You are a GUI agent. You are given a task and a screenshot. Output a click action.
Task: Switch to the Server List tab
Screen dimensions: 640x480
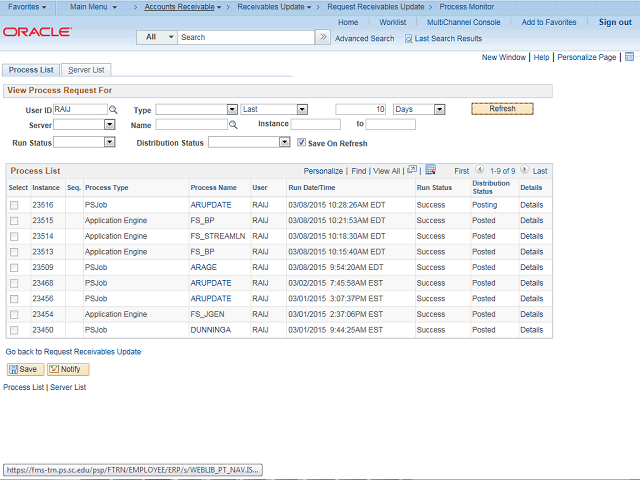pyautogui.click(x=87, y=70)
